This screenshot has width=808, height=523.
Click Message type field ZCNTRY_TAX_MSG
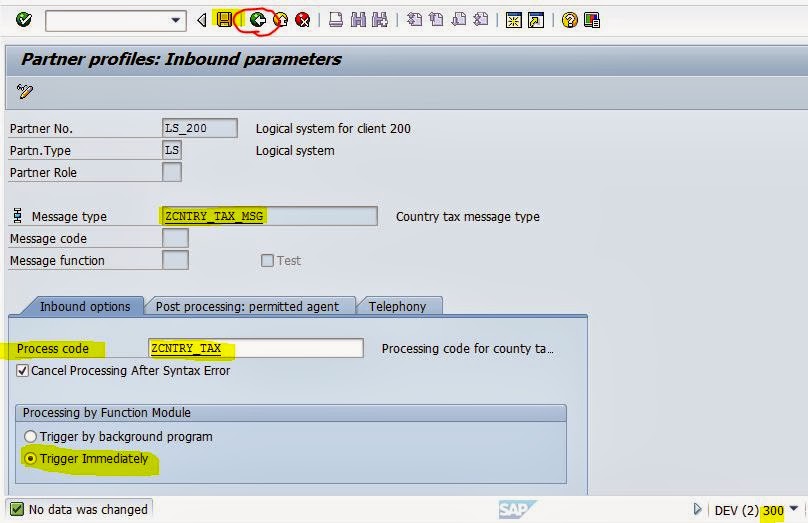point(270,216)
